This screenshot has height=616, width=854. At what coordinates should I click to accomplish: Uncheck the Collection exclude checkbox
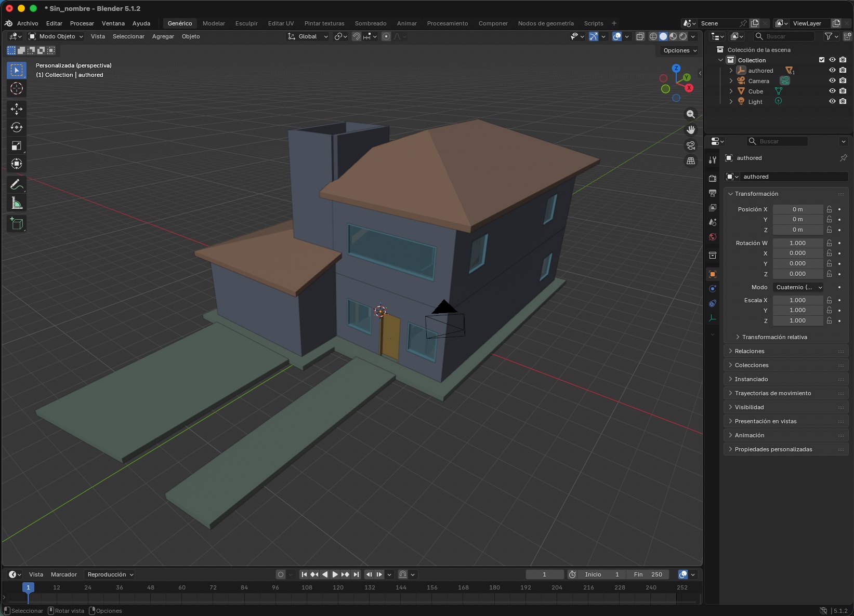[x=822, y=60]
